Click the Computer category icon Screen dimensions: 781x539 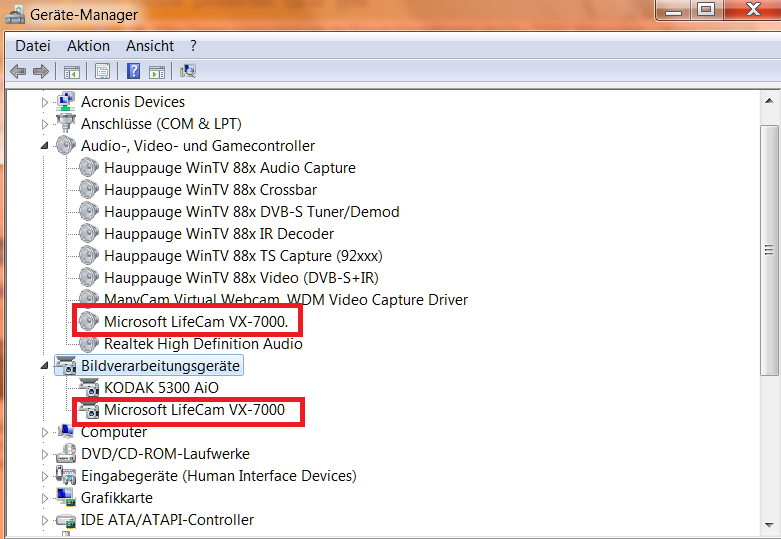click(66, 431)
